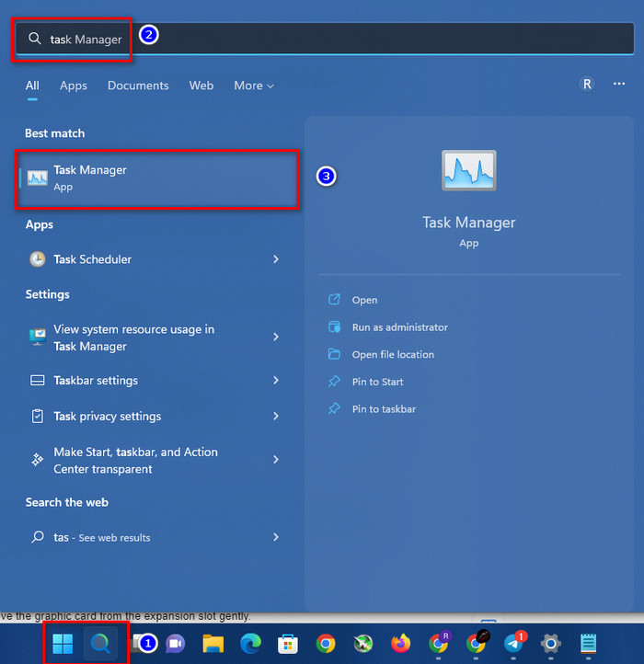The width and height of the screenshot is (644, 664).
Task: Launch Microsoft Edge from the taskbar
Action: coord(250,644)
